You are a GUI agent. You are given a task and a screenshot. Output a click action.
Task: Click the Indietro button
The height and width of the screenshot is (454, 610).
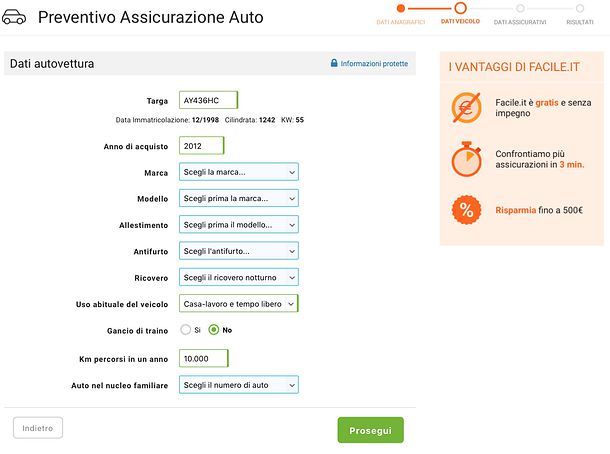point(38,428)
